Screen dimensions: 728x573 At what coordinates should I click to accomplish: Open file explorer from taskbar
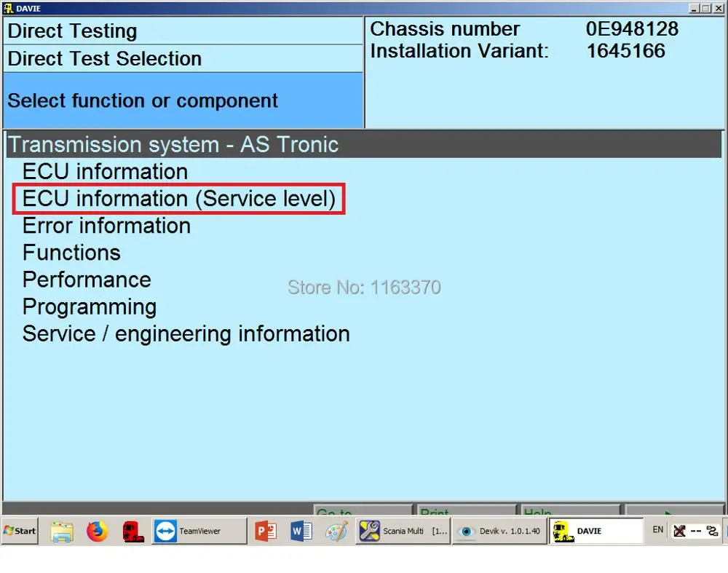[x=62, y=531]
